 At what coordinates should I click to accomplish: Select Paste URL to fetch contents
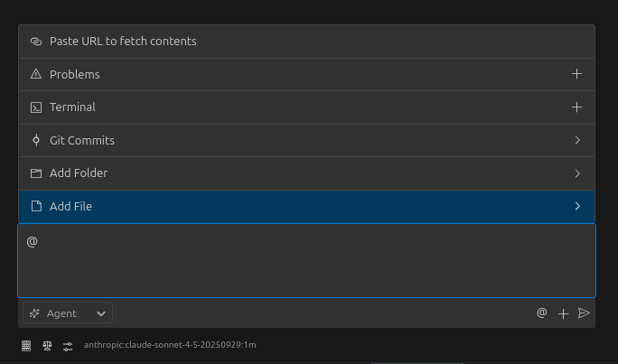click(x=123, y=42)
